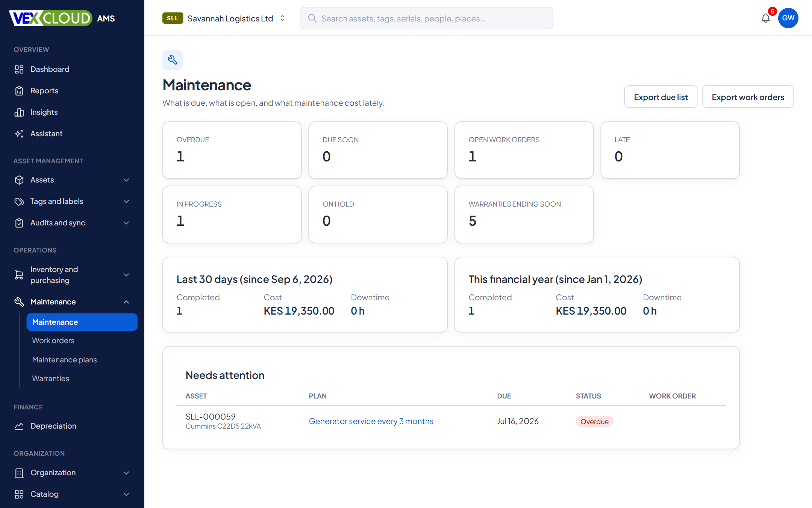
Task: Expand the Assets chevron
Action: pos(126,180)
